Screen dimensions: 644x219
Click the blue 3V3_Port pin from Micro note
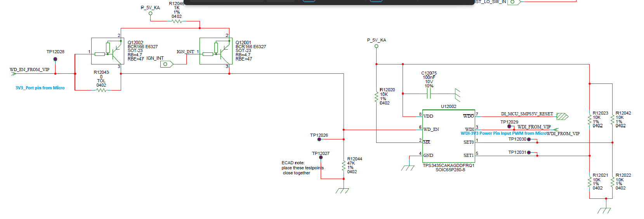(40, 88)
